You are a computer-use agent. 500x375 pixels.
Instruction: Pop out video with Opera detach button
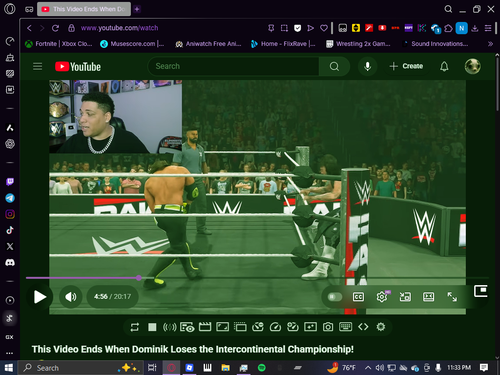click(480, 291)
